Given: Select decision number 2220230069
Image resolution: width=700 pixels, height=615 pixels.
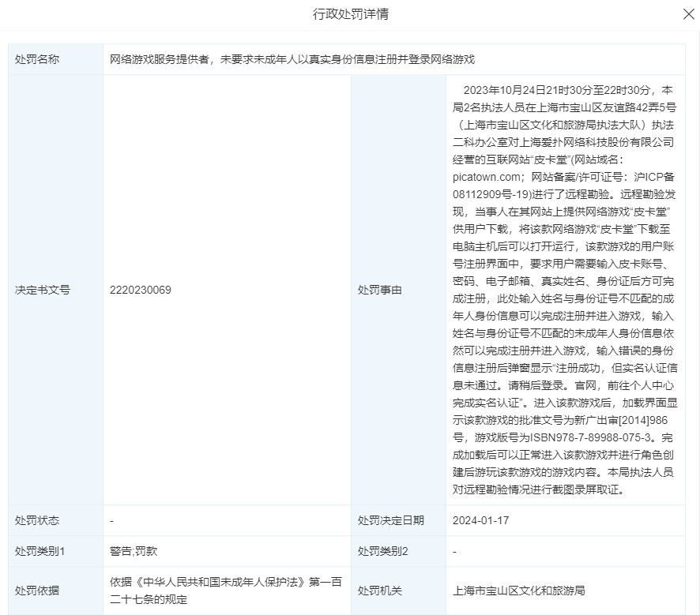Looking at the screenshot, I should click(x=141, y=290).
